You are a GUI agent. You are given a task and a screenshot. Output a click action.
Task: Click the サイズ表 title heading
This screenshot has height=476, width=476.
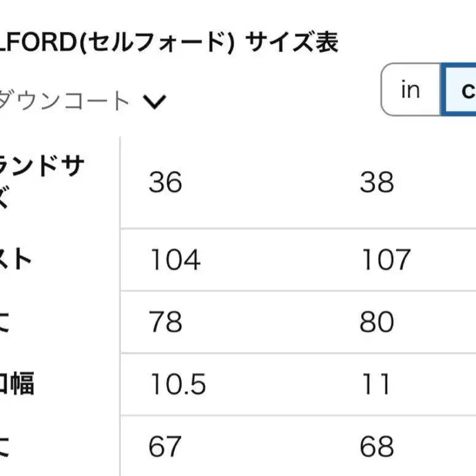(x=291, y=43)
